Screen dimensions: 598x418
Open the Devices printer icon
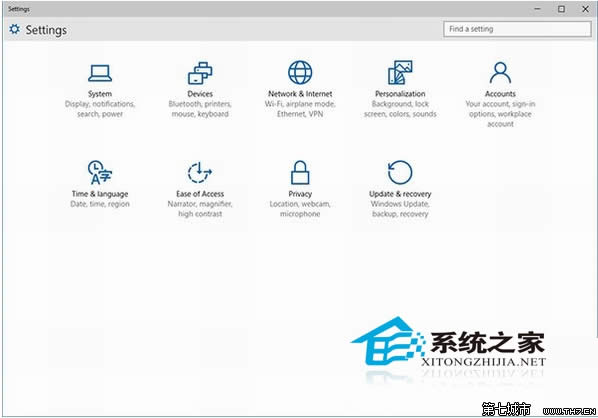coord(200,73)
